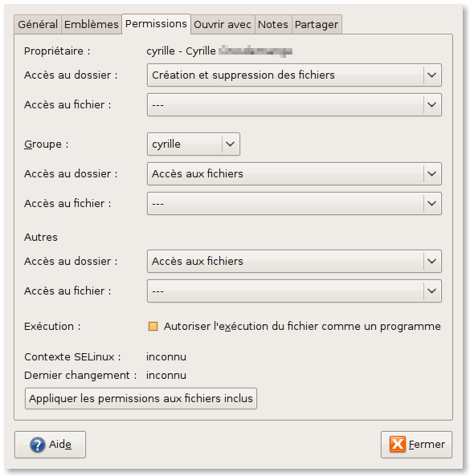Click Appliquer les permissions aux fichiers inclus
Image resolution: width=470 pixels, height=476 pixels.
tap(141, 398)
